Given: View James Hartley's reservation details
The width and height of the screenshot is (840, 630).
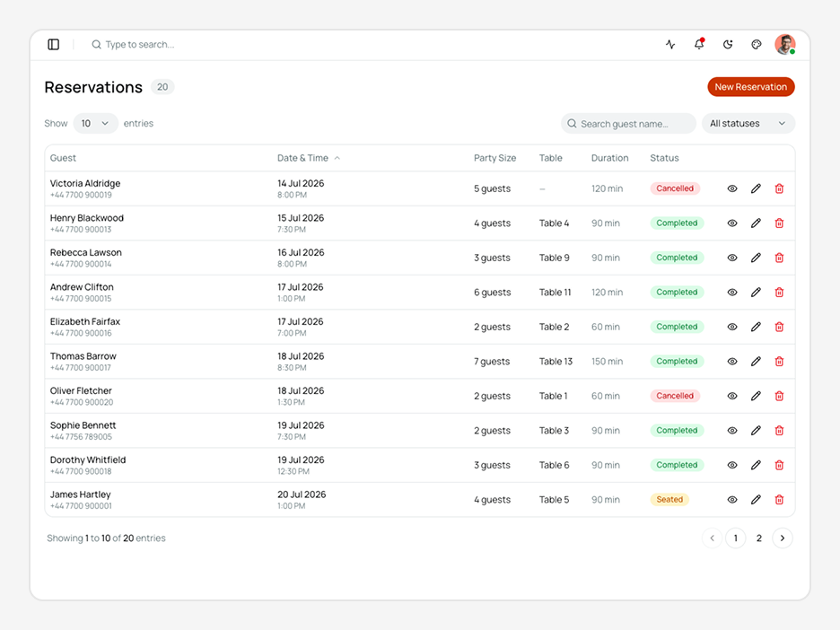Looking at the screenshot, I should point(732,500).
